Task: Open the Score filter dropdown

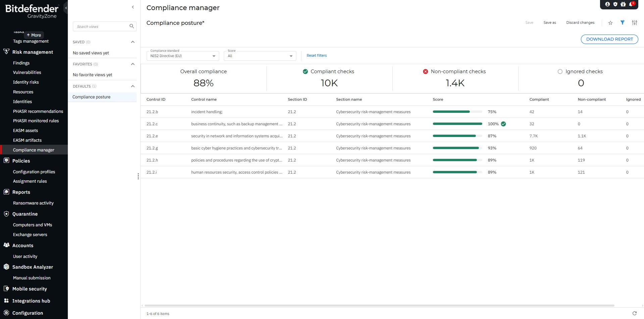Action: click(260, 56)
